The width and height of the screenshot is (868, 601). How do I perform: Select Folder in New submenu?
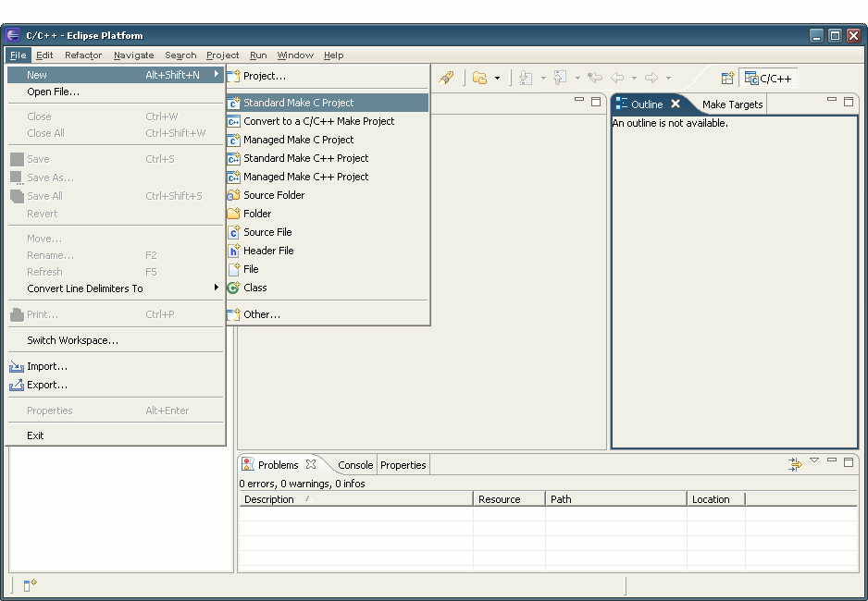click(328, 214)
